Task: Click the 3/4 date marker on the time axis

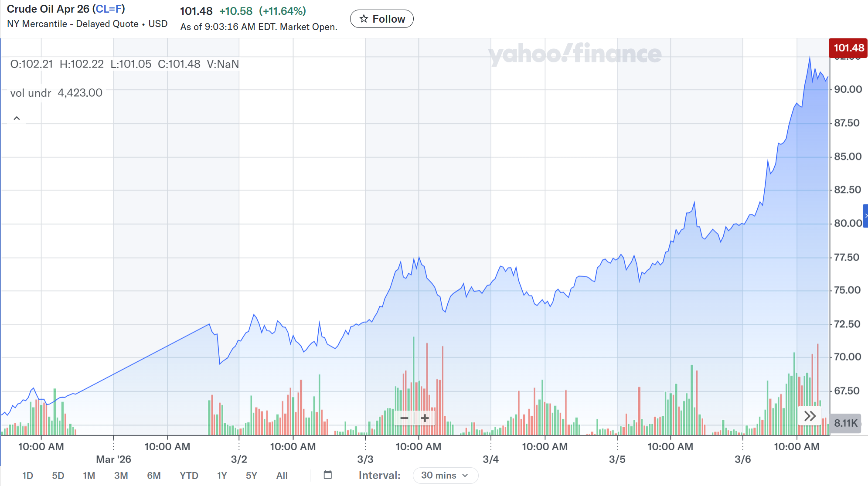Action: click(x=490, y=459)
